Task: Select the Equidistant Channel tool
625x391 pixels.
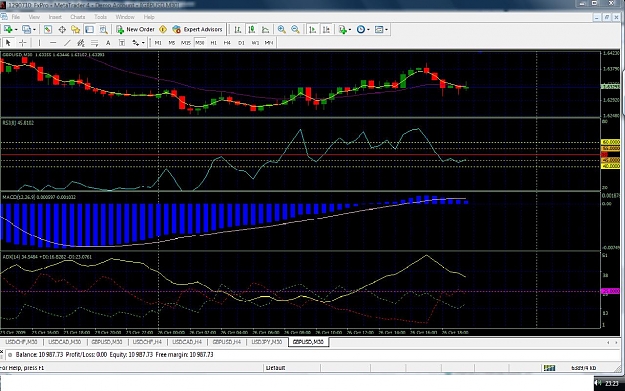Action: [81, 43]
